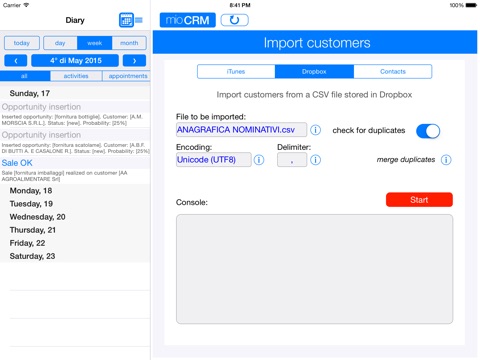Image resolution: width=480 pixels, height=360 pixels.
Task: Click the refresh arrow button next to mioCRM
Action: pos(235,20)
